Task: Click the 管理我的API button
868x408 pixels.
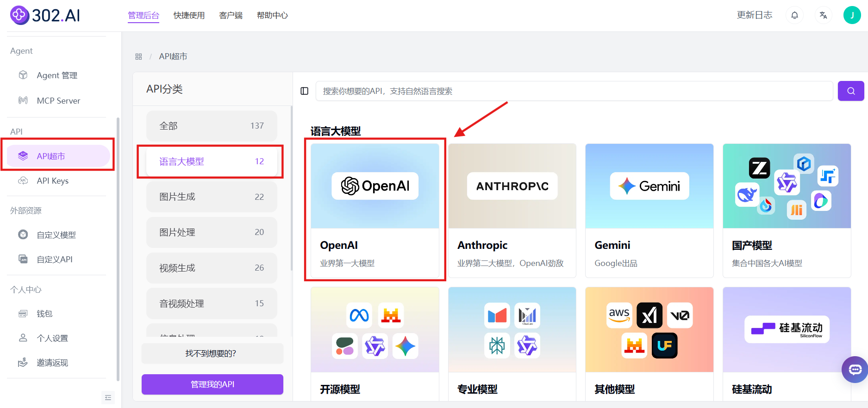Action: [212, 384]
